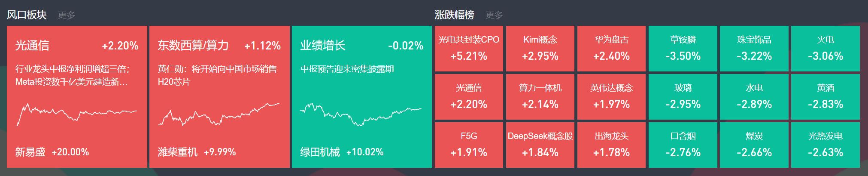Read the 黄仁勋 H20芯片 news headline
868x176 pixels.
217,75
